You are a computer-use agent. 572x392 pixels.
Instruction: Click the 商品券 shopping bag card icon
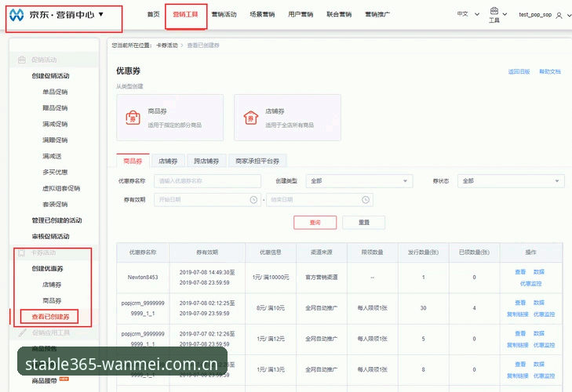[x=133, y=118]
